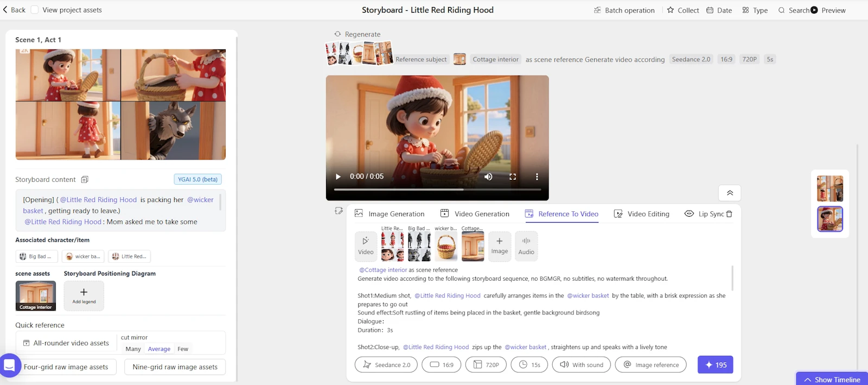Select the Big Bad wolf reference thumbnail
The width and height of the screenshot is (868, 385).
point(419,247)
